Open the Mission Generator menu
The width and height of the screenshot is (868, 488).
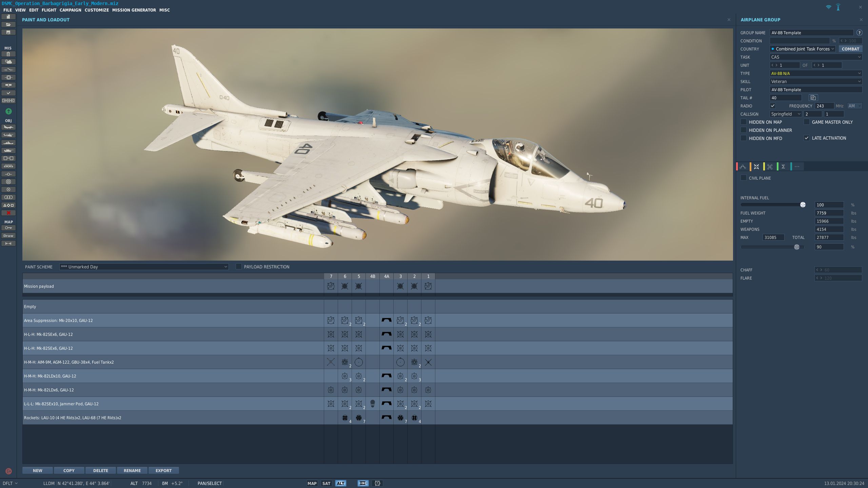tap(134, 10)
